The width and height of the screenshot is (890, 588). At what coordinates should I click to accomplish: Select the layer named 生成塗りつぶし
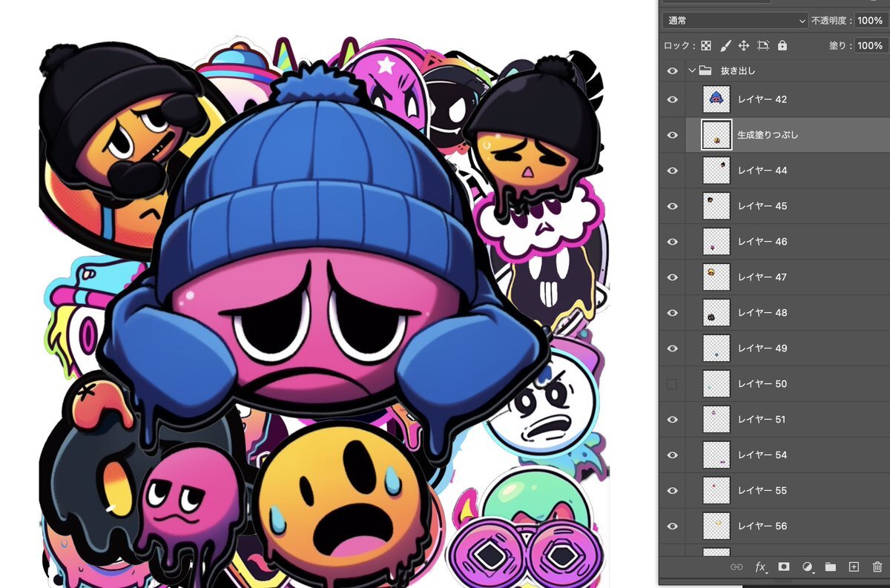click(x=768, y=135)
